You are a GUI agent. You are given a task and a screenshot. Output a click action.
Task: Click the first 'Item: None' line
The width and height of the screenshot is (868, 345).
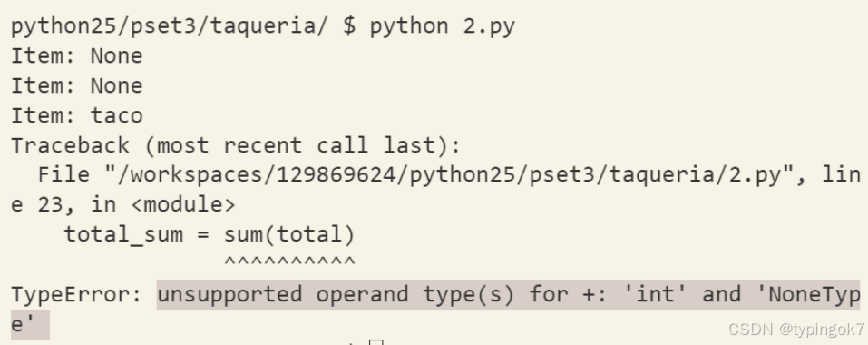click(77, 56)
